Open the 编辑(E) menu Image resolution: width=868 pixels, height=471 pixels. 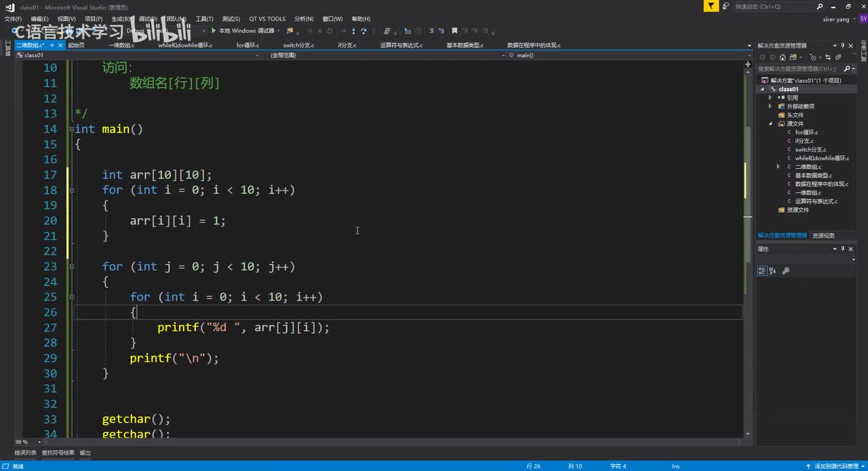point(40,19)
